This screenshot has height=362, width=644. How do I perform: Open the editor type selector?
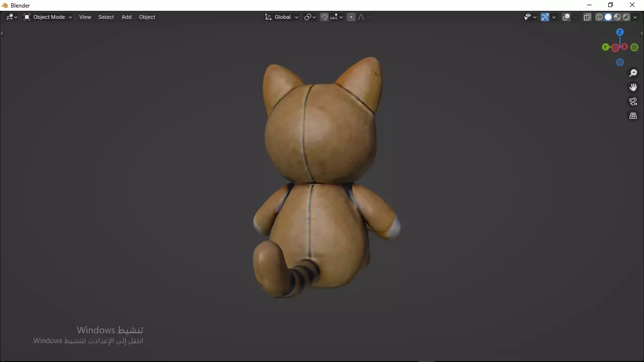pyautogui.click(x=12, y=17)
